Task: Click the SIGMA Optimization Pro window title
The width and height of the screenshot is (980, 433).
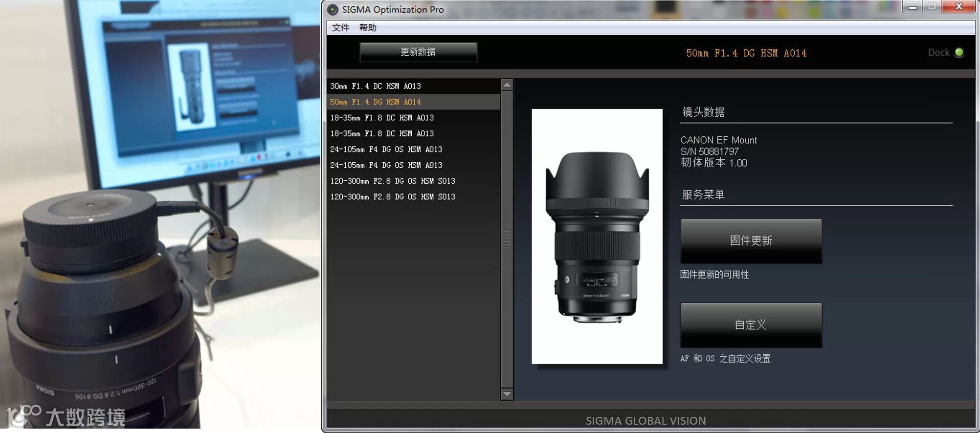Action: (393, 9)
